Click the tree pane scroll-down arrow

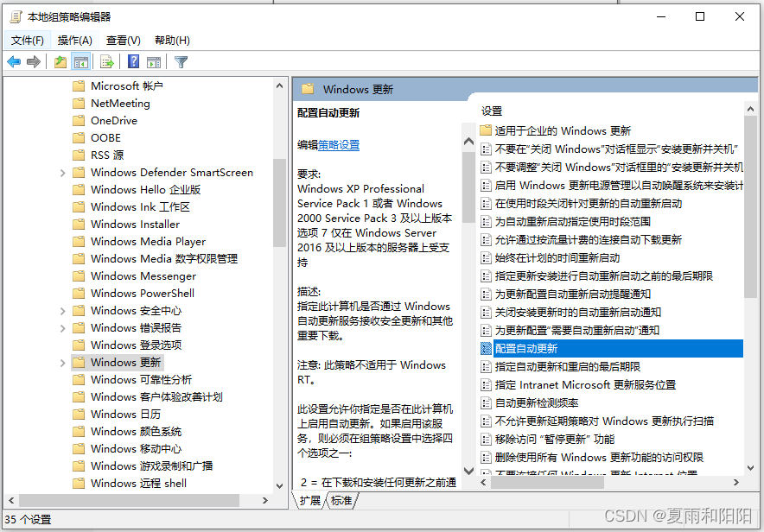(x=279, y=485)
